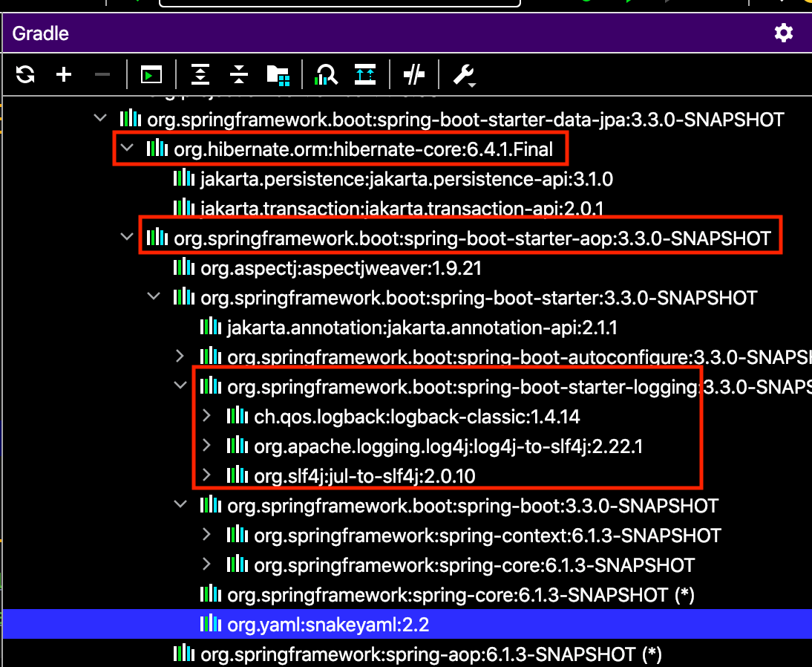This screenshot has width=812, height=667.
Task: Click the spring-boot-starter-aop:3.3.0-SNAPSHOT label
Action: [x=472, y=238]
